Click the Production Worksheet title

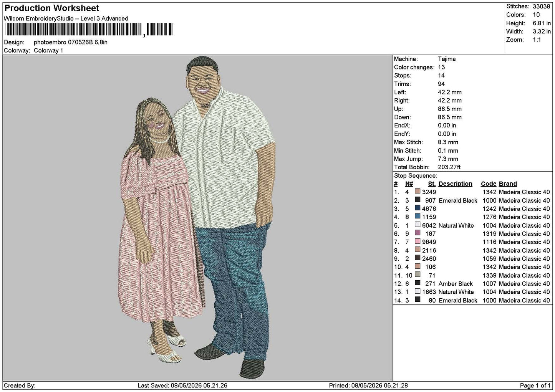pyautogui.click(x=52, y=8)
